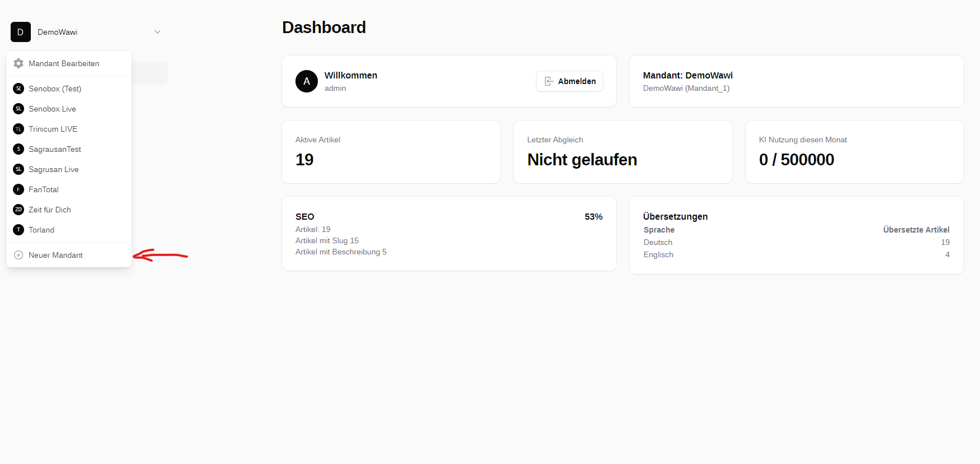The width and height of the screenshot is (980, 464).
Task: Click the black D avatar beside DemoWawi
Action: (x=21, y=32)
